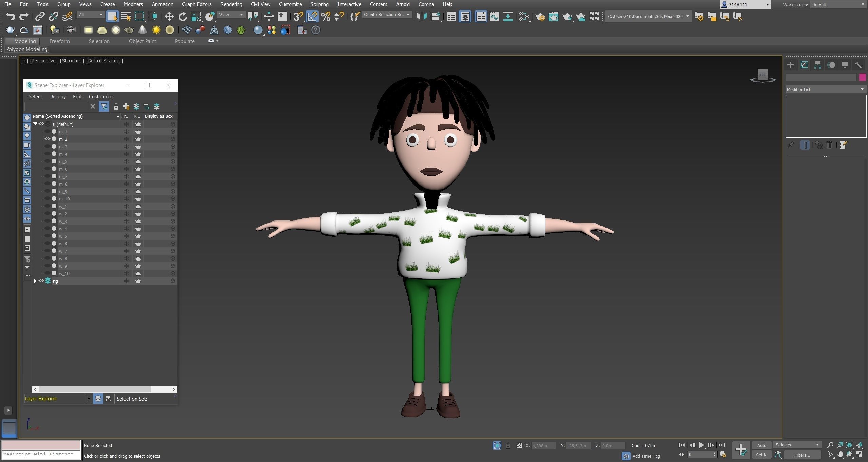This screenshot has width=868, height=462.
Task: Click the magenta object color swatch
Action: pos(862,77)
